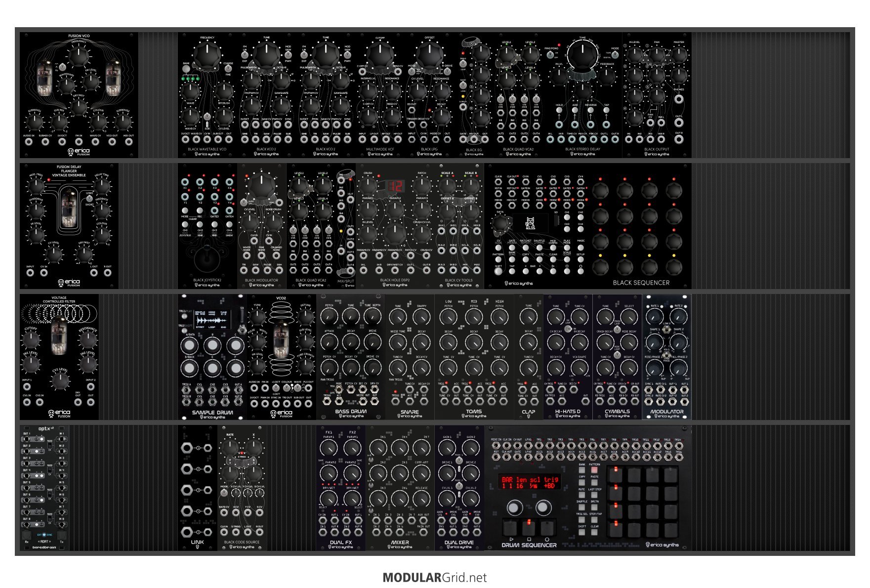
Task: Tap the SHIFT button on Drum Sequencer
Action: point(582,532)
